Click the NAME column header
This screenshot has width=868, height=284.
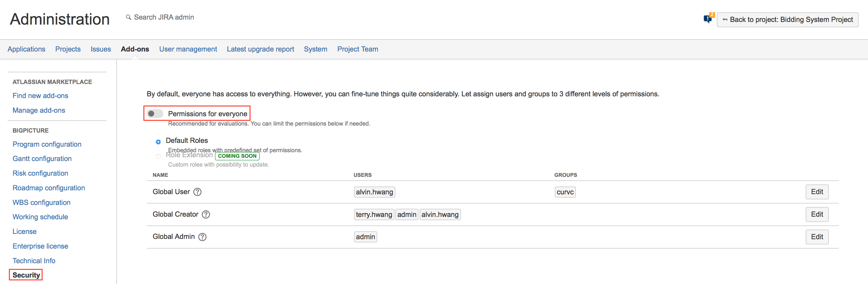tap(160, 175)
